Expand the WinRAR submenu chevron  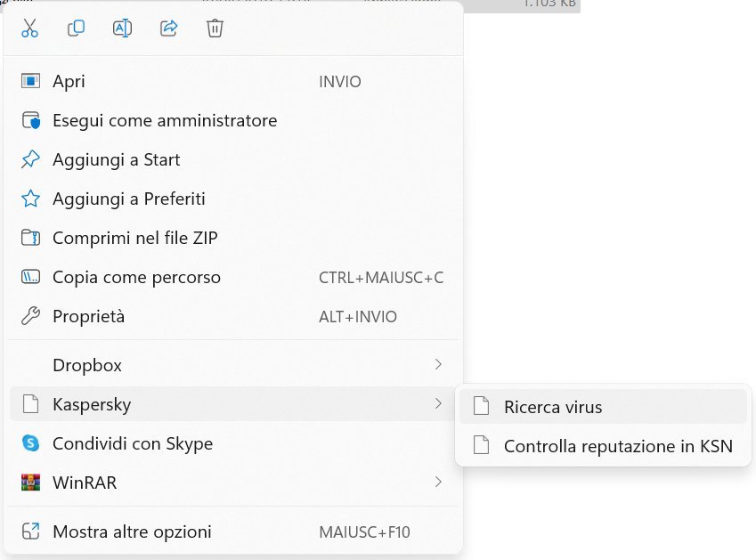437,483
